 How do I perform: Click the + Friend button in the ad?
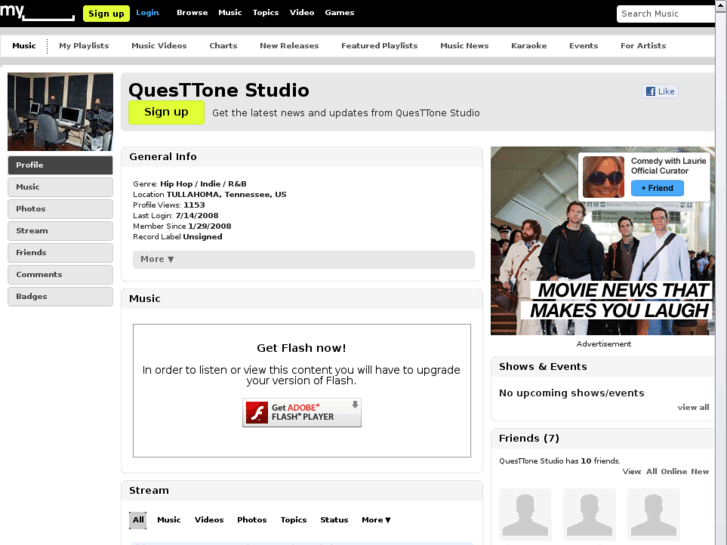pyautogui.click(x=657, y=188)
